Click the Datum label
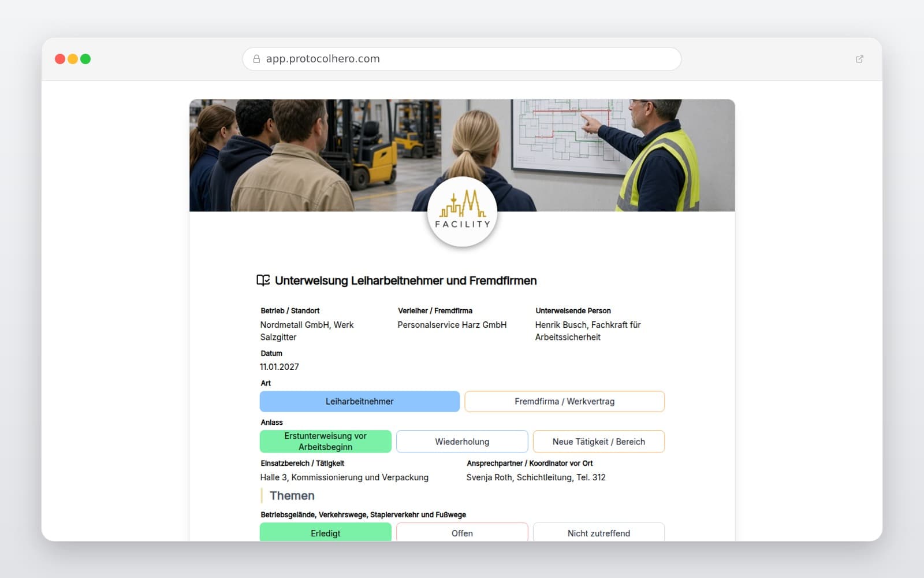This screenshot has width=924, height=578. coord(271,354)
